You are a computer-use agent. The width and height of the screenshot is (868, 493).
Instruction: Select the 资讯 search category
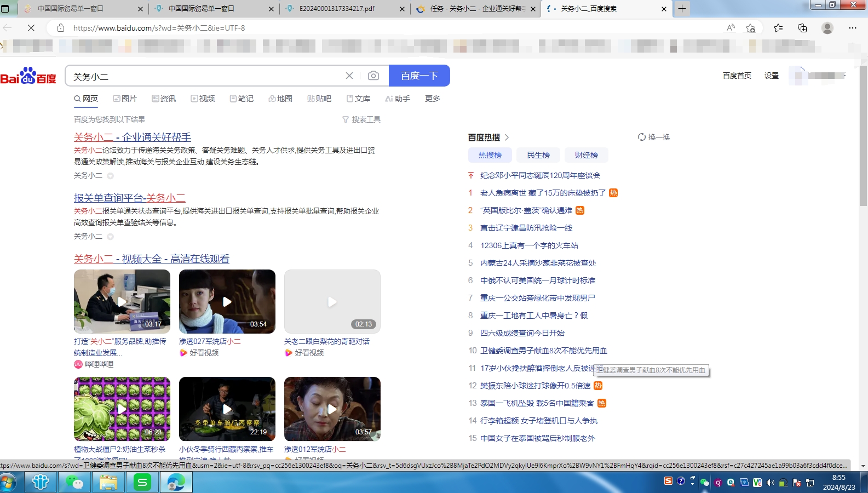pyautogui.click(x=164, y=99)
